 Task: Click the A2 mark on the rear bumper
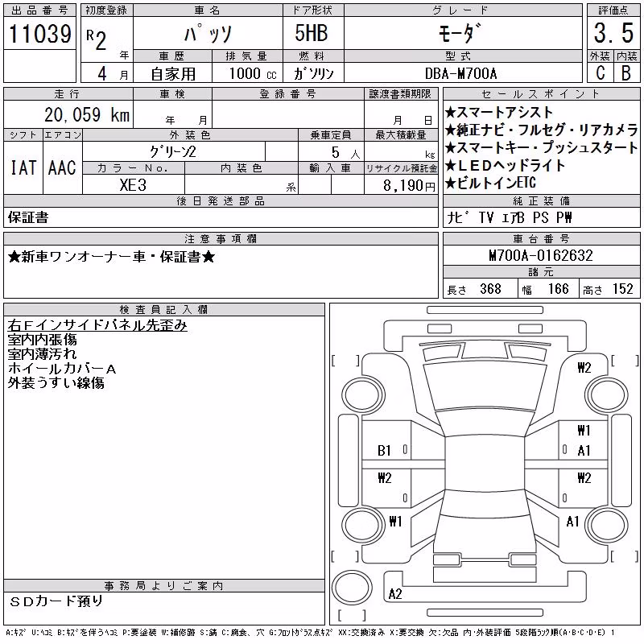tap(394, 594)
